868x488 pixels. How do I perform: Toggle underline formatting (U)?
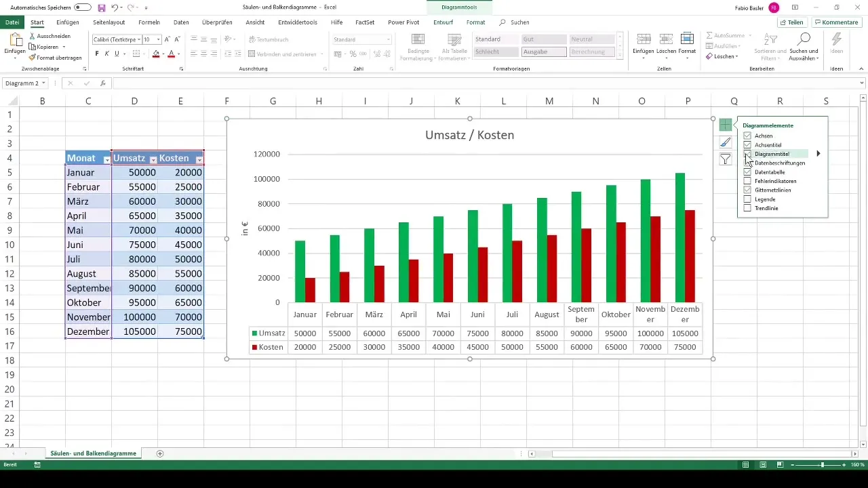[117, 54]
